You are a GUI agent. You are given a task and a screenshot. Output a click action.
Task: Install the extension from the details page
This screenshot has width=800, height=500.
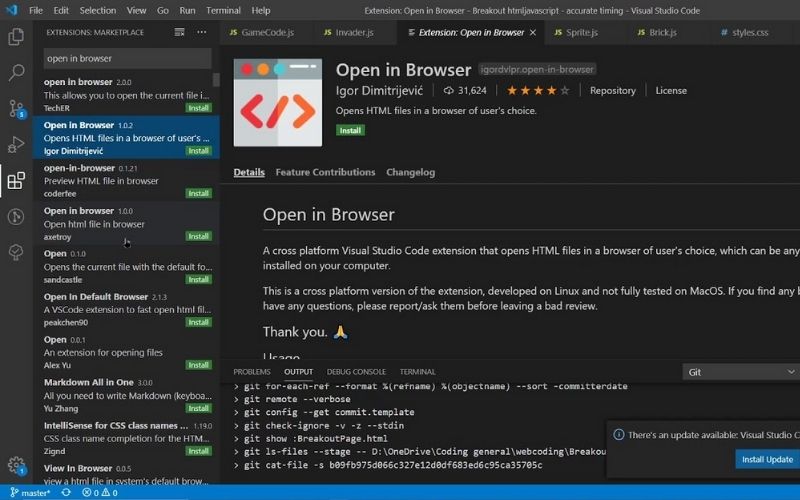pos(350,131)
